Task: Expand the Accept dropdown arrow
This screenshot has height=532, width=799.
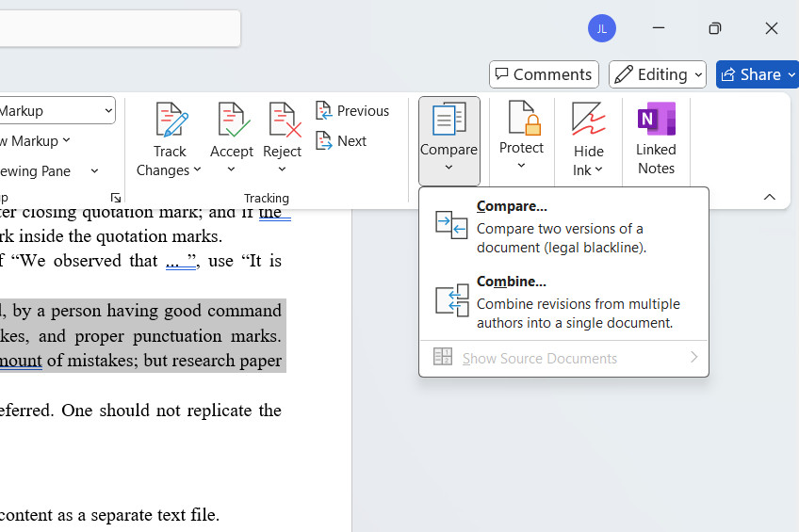Action: coord(232,169)
